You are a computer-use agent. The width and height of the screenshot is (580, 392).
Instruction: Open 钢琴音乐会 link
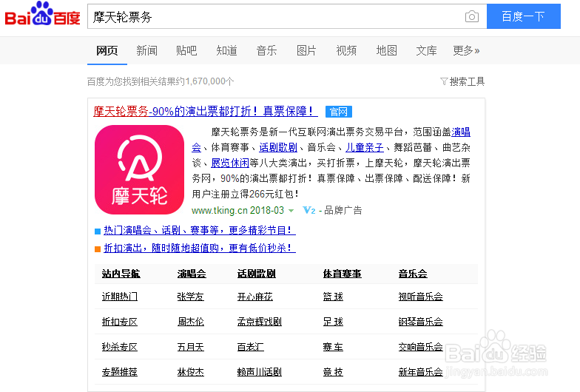(x=420, y=322)
